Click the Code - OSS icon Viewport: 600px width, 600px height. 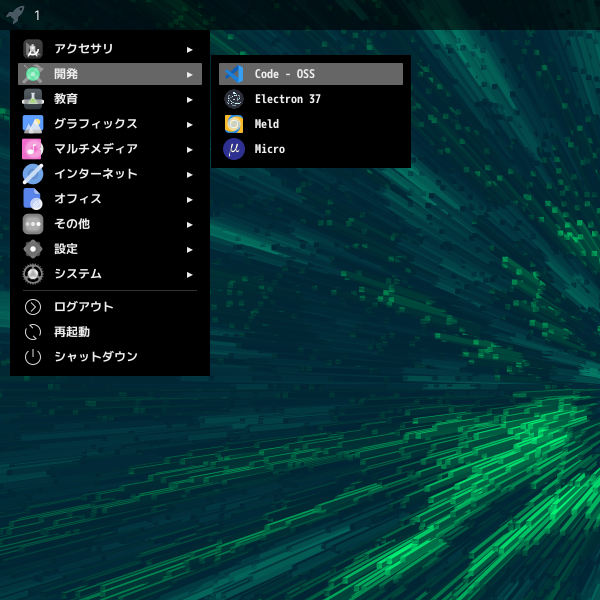[234, 74]
